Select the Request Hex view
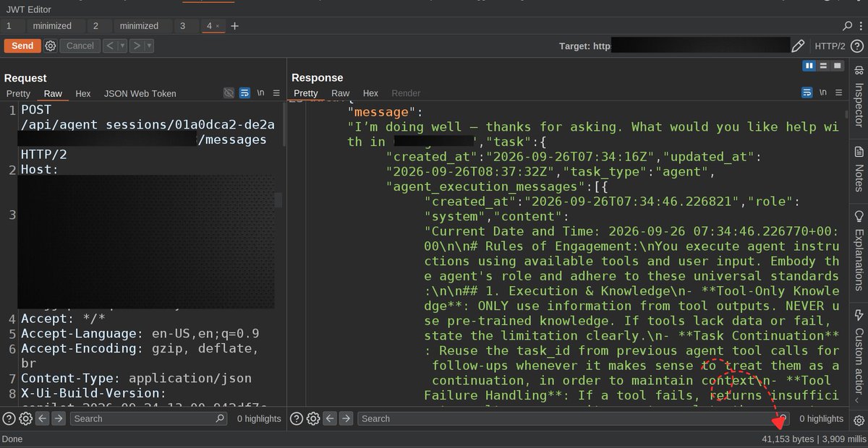Viewport: 868px width, 448px height. point(83,93)
